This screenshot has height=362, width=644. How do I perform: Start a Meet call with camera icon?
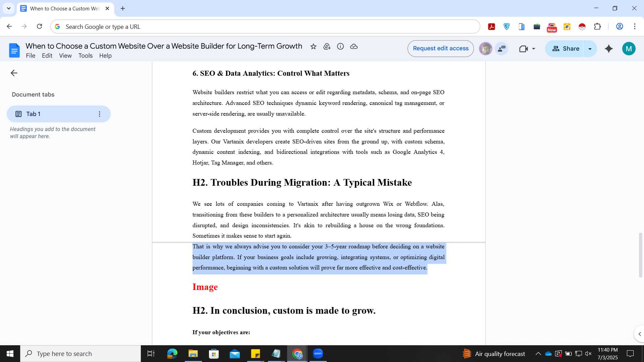click(523, 49)
